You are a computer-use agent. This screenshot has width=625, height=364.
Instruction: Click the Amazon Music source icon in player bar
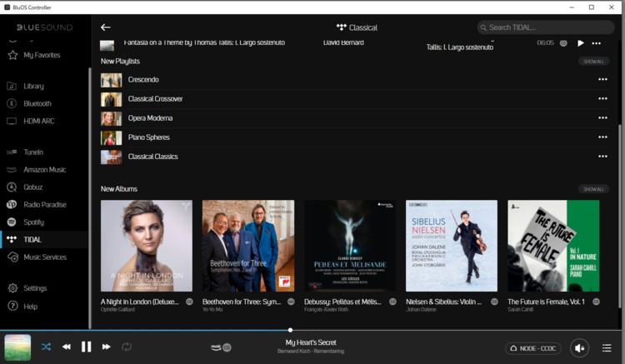click(x=216, y=347)
